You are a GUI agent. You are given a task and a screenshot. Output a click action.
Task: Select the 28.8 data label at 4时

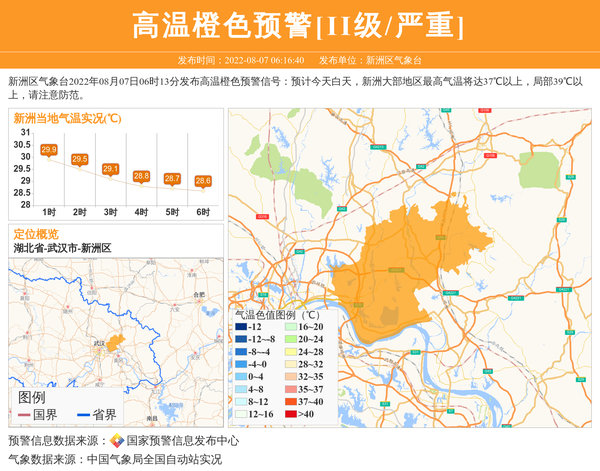click(141, 176)
